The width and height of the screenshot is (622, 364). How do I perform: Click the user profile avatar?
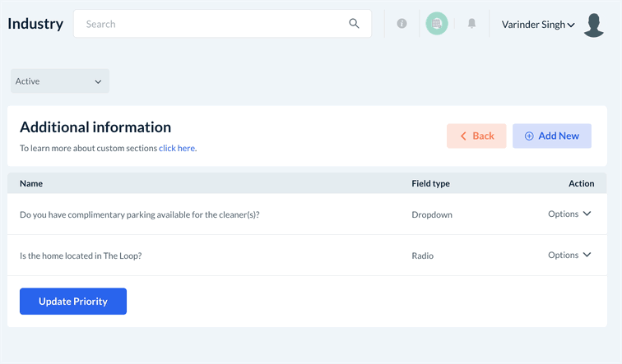594,25
